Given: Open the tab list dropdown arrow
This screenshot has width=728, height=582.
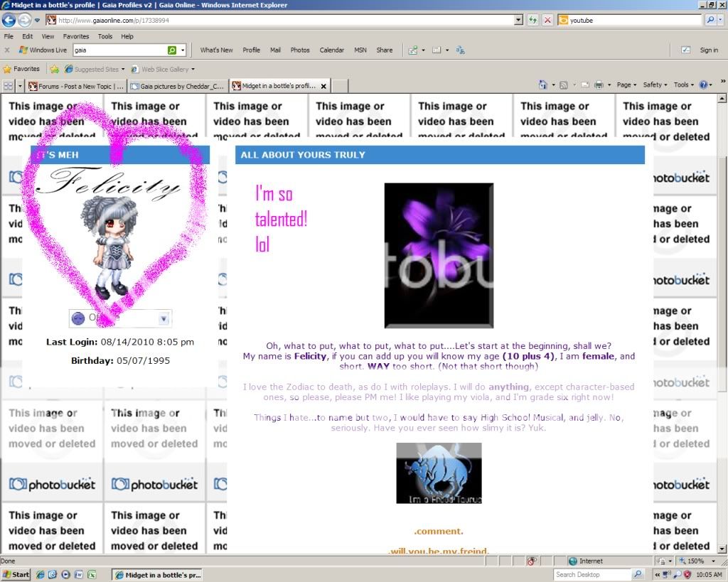Looking at the screenshot, I should click(x=20, y=86).
